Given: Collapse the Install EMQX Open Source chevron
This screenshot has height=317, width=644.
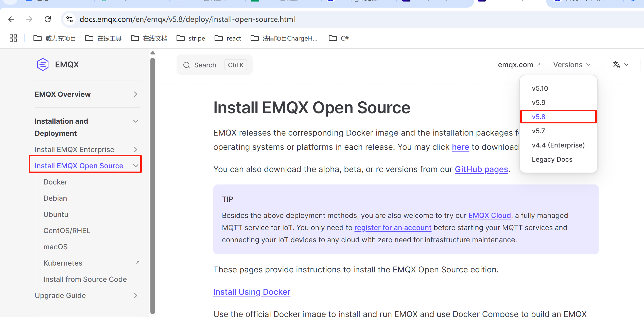Looking at the screenshot, I should (x=136, y=166).
